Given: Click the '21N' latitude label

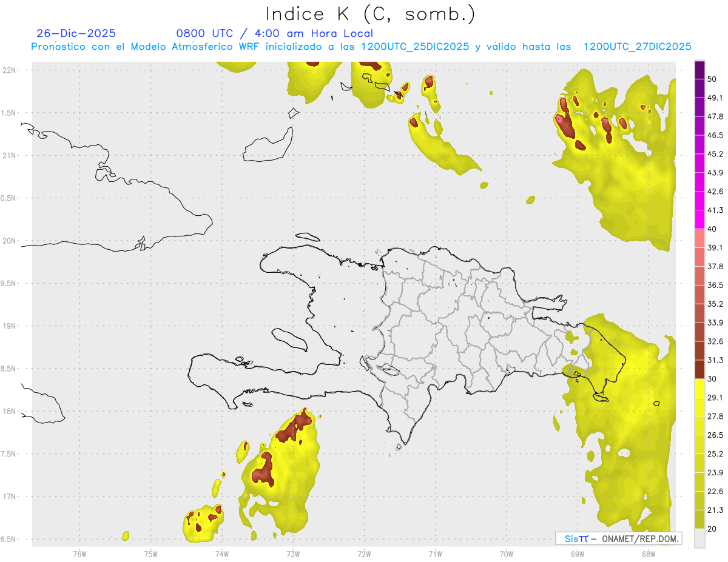Looking at the screenshot, I should pos(10,156).
